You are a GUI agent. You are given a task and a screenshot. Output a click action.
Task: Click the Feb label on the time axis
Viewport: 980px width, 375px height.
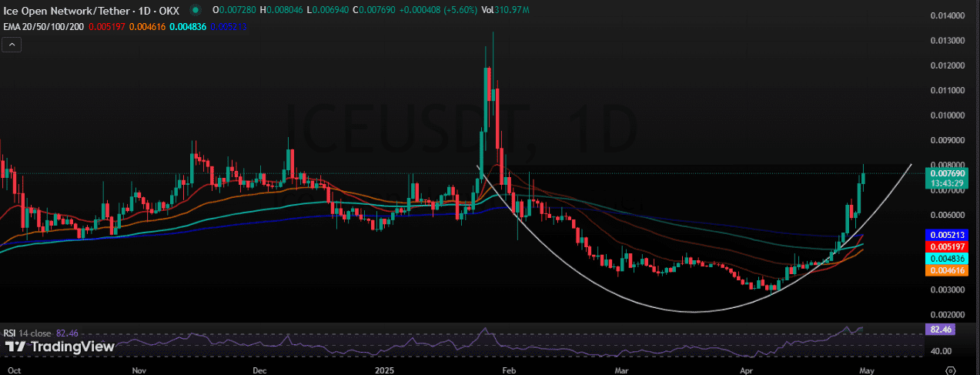507,370
